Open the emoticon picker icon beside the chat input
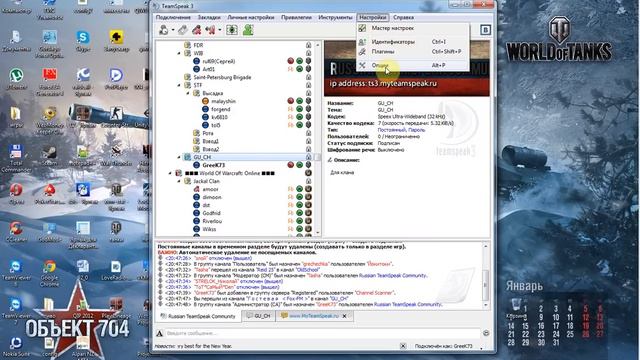 [x=486, y=333]
